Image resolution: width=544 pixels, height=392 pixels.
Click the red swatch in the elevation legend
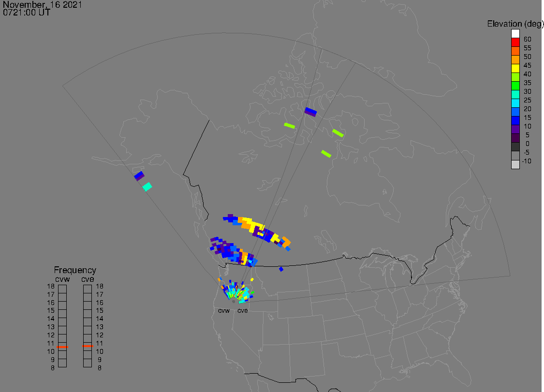tap(515, 43)
